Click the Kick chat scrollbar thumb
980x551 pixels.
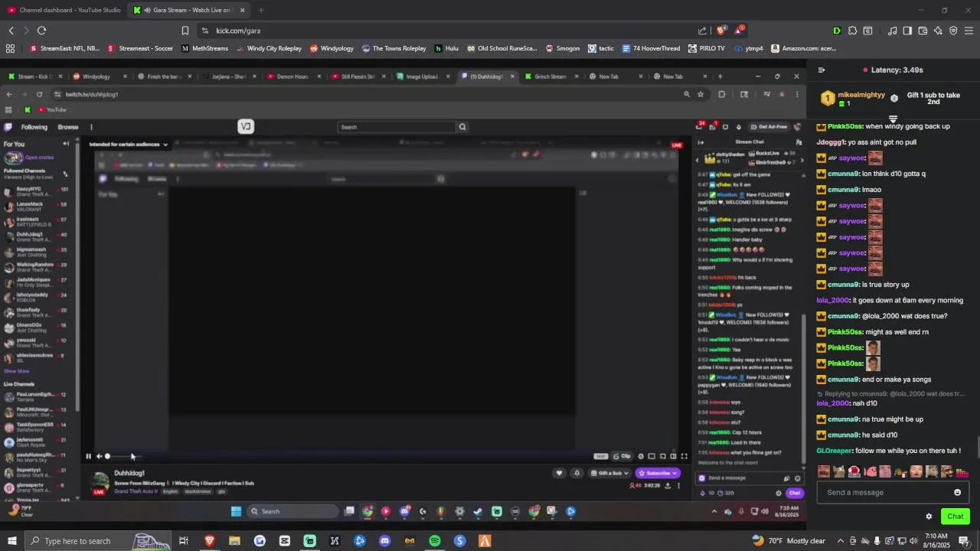pos(978,448)
